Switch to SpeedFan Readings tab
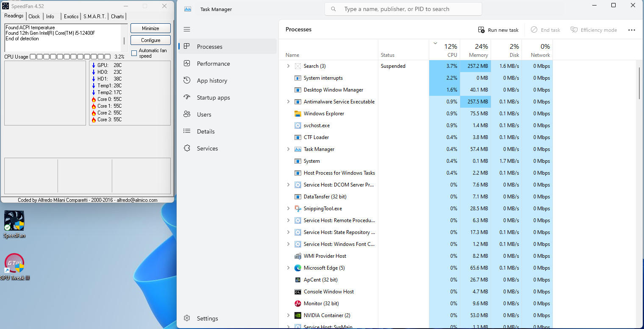The height and width of the screenshot is (329, 644). [14, 16]
